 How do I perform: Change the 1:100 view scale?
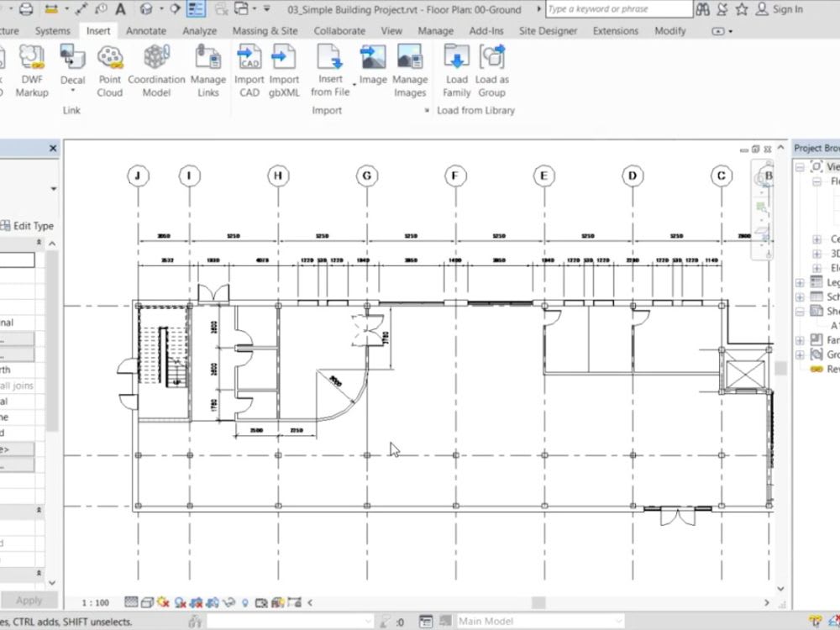click(x=95, y=602)
